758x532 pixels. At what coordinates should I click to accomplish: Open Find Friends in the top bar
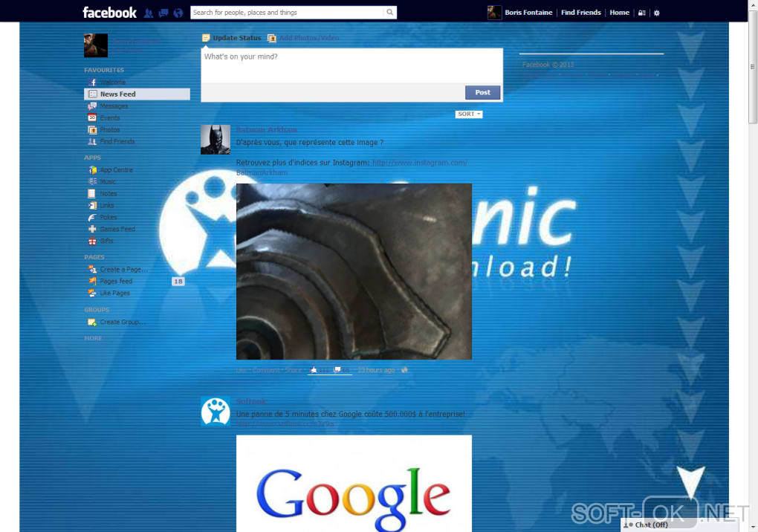click(581, 13)
